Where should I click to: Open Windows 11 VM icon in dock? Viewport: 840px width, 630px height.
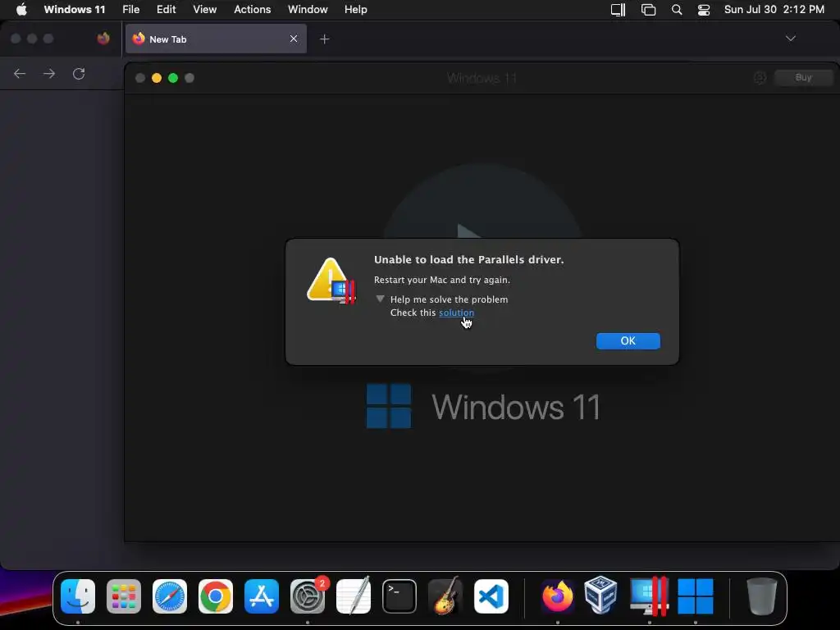[x=696, y=596]
